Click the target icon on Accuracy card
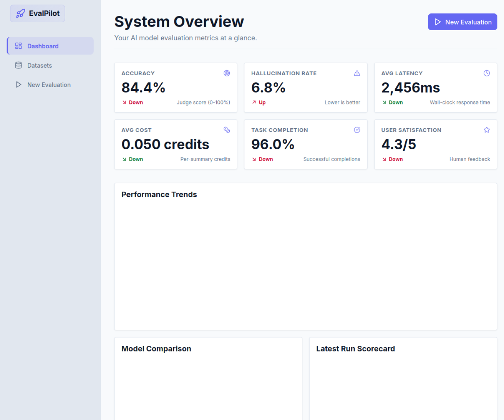Screen dimensions: 504x420 pos(227,73)
